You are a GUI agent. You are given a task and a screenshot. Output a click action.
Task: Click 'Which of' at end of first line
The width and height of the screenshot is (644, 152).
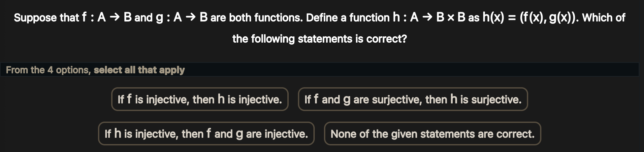(x=603, y=18)
